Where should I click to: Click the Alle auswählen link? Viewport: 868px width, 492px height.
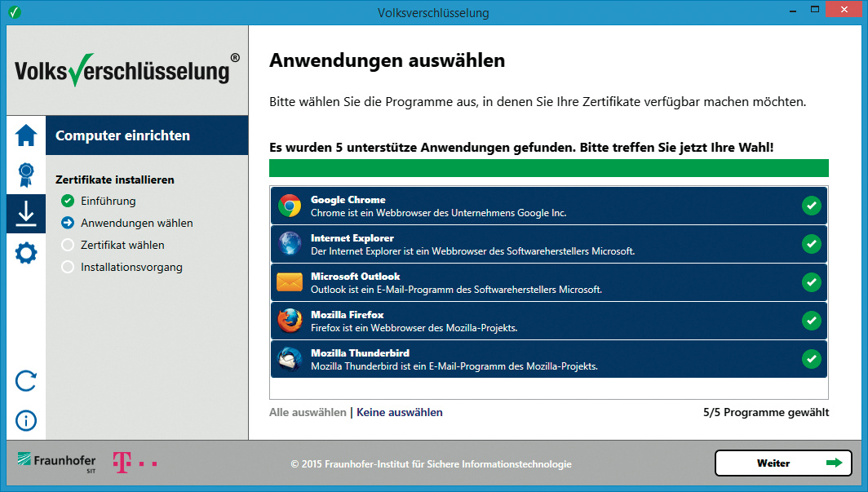(x=308, y=412)
